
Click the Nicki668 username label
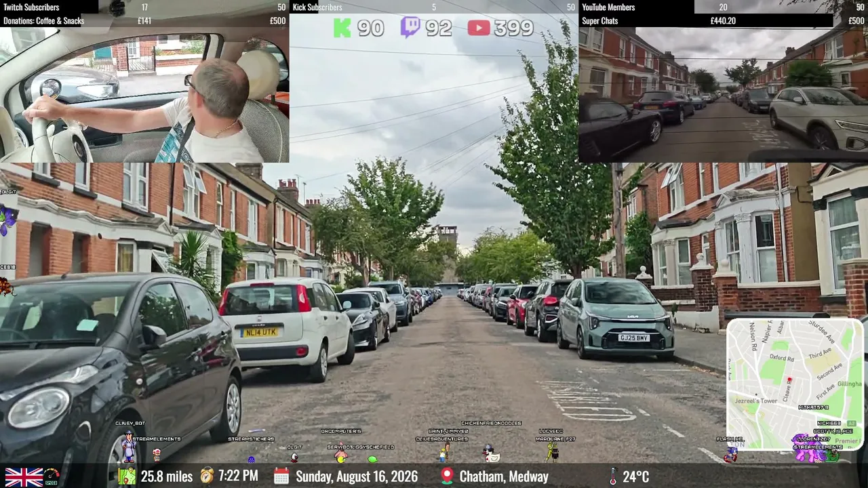829,423
